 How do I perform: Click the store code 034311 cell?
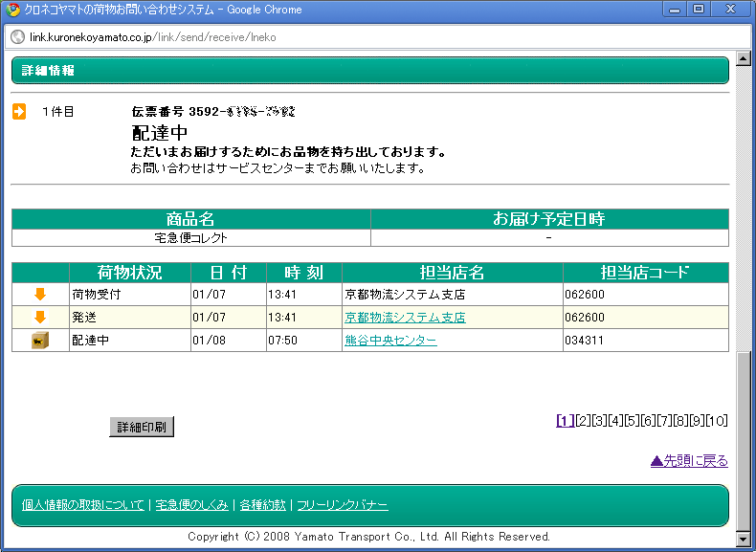click(646, 341)
